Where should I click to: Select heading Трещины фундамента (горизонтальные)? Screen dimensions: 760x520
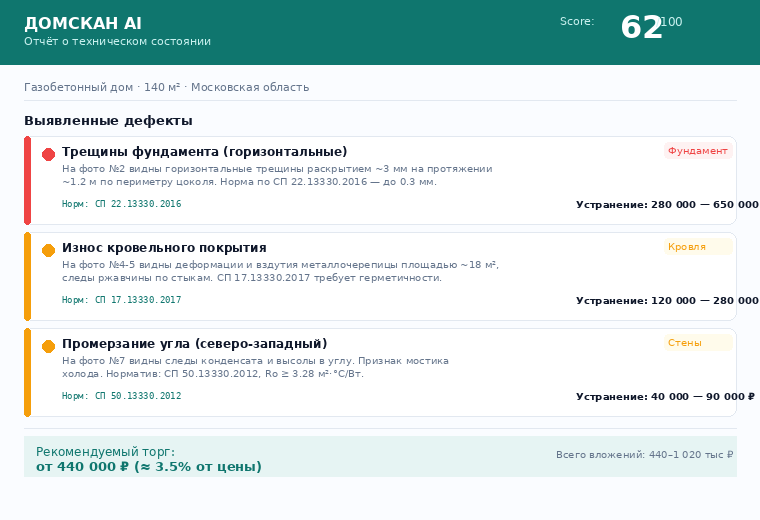coord(205,152)
